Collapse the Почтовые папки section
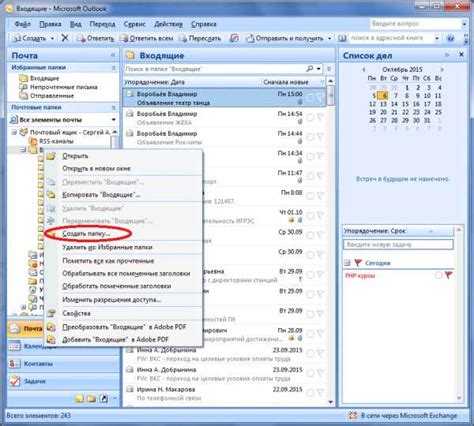This screenshot has width=474, height=426. coord(113,108)
